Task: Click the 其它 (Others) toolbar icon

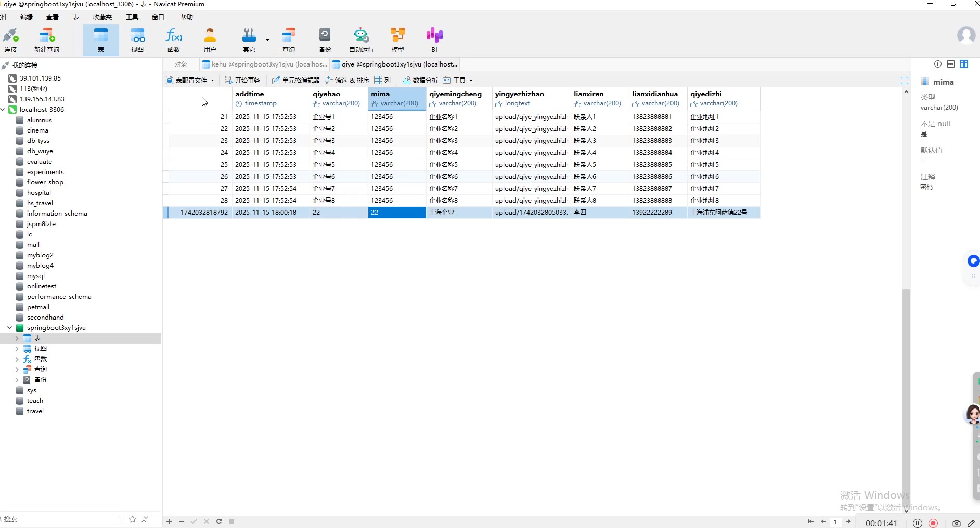Action: (x=249, y=40)
